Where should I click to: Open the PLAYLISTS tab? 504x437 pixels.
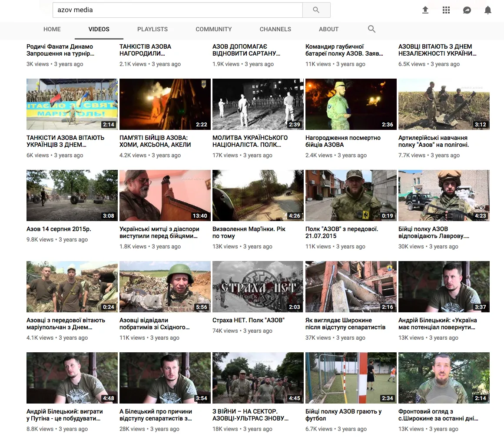coord(153,29)
